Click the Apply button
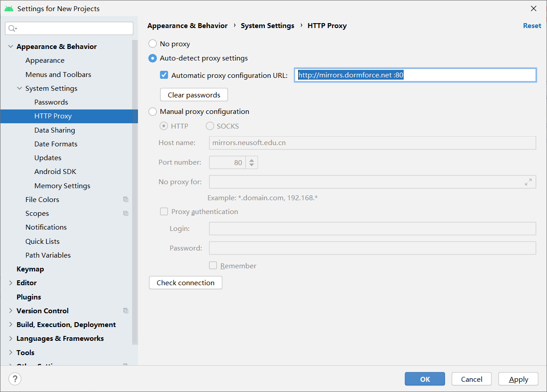 (x=519, y=379)
